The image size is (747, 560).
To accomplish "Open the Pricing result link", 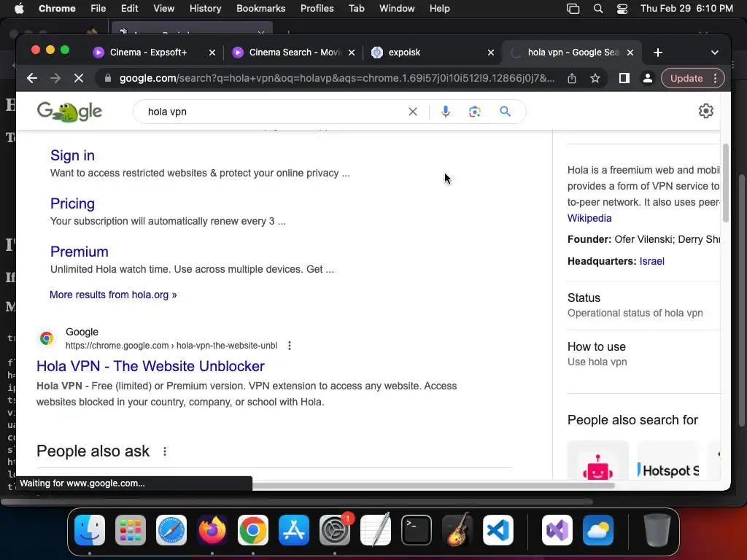I will click(x=72, y=203).
